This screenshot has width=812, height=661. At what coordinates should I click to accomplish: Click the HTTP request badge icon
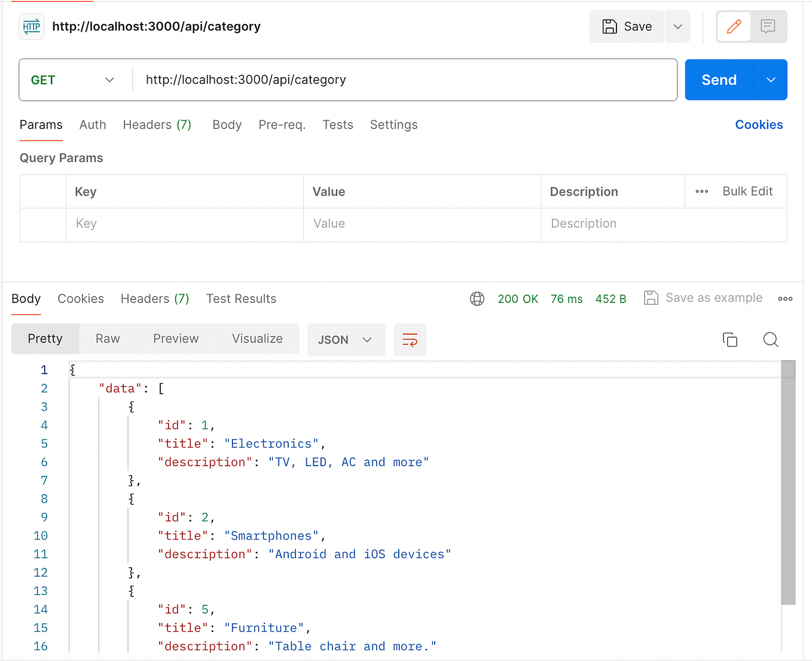pyautogui.click(x=31, y=26)
